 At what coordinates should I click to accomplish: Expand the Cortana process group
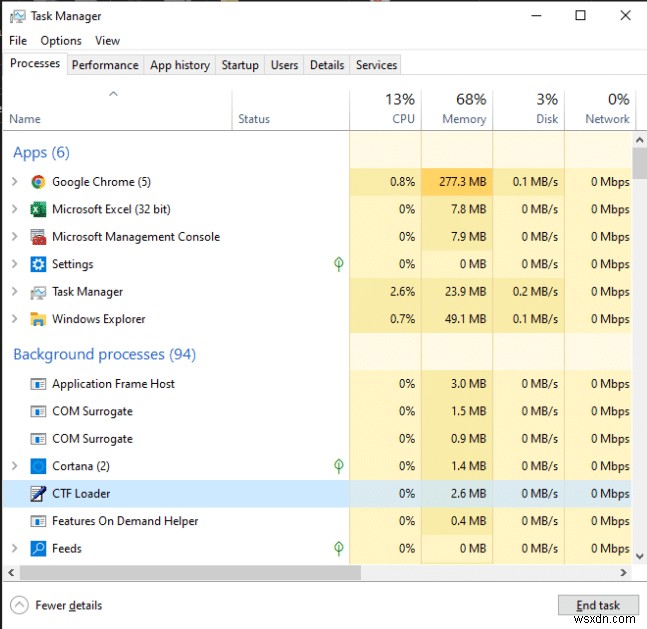tap(14, 466)
